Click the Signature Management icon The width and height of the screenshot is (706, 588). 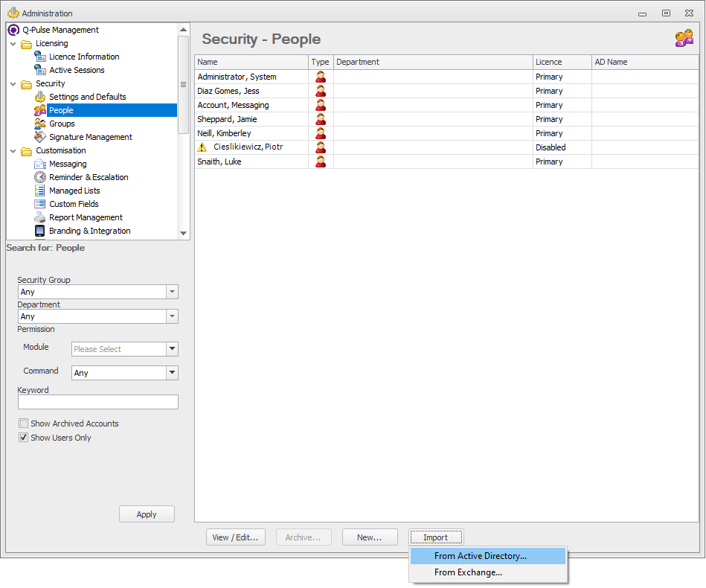[x=40, y=136]
